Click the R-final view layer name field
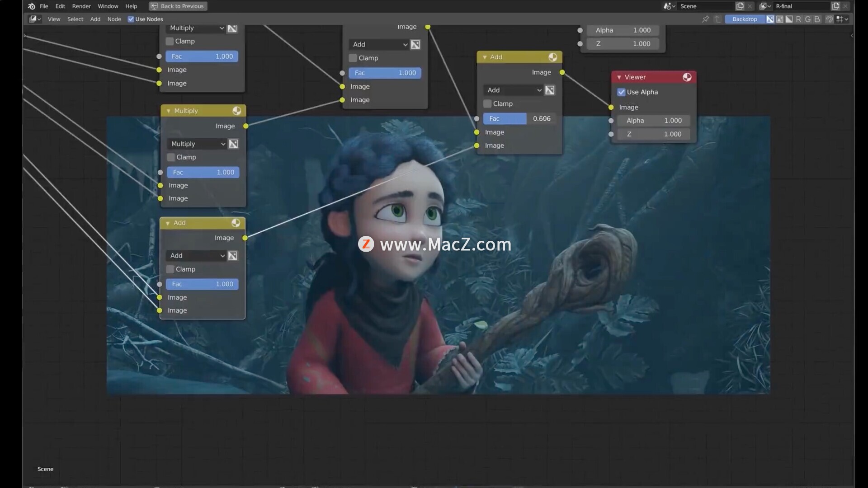This screenshot has width=868, height=488. coord(801,6)
